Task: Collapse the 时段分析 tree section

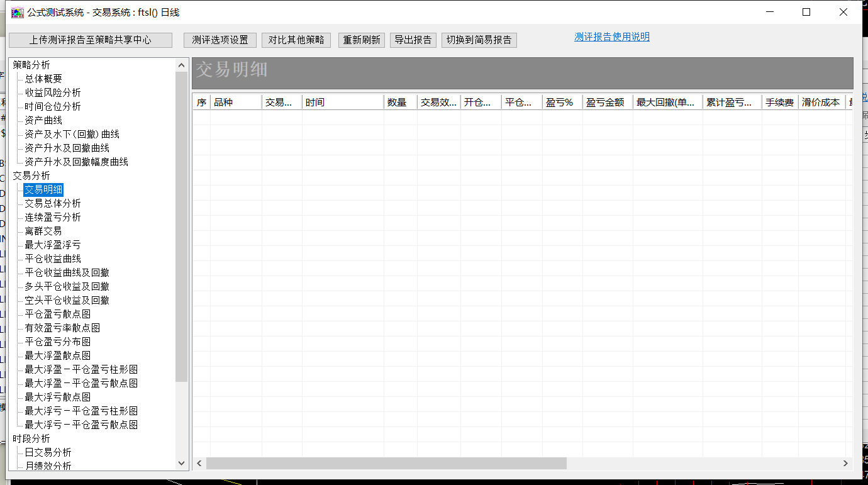Action: pyautogui.click(x=31, y=438)
